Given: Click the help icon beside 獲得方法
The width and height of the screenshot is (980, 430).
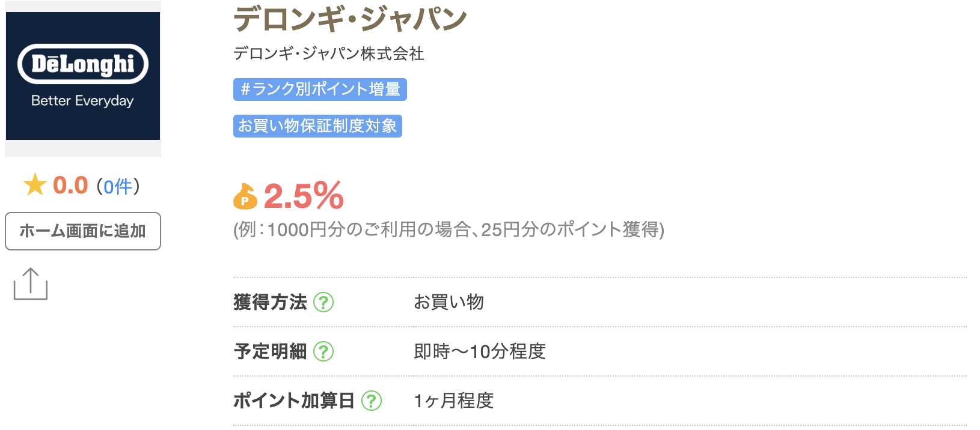Looking at the screenshot, I should pyautogui.click(x=323, y=302).
